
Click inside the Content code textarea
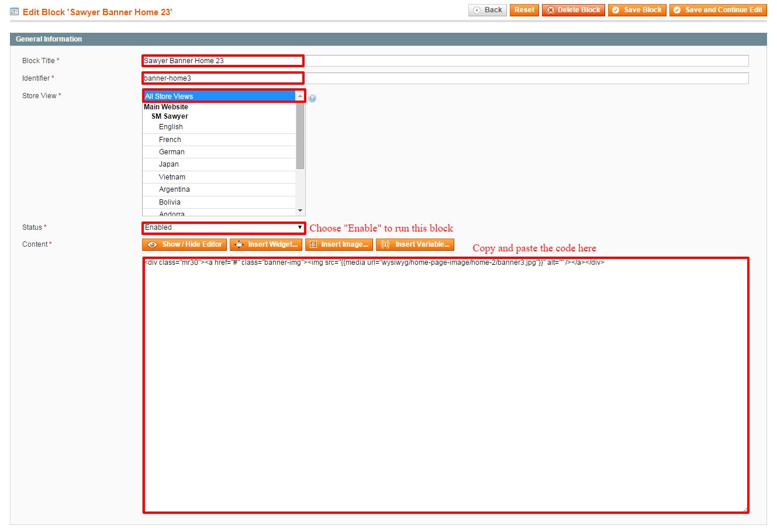coord(446,386)
